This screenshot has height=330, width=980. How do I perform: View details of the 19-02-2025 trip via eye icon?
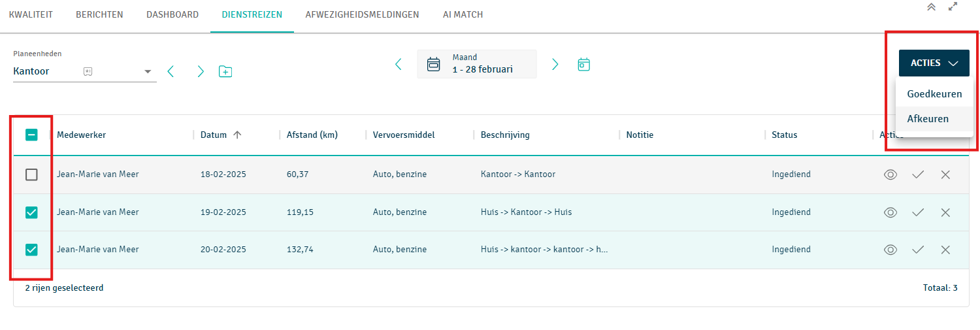[x=890, y=212]
